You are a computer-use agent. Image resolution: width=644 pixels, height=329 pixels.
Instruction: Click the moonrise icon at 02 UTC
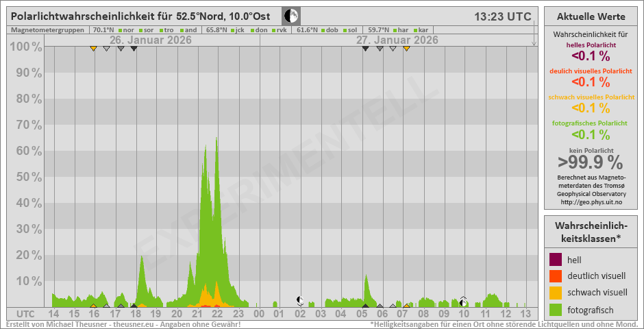click(300, 300)
